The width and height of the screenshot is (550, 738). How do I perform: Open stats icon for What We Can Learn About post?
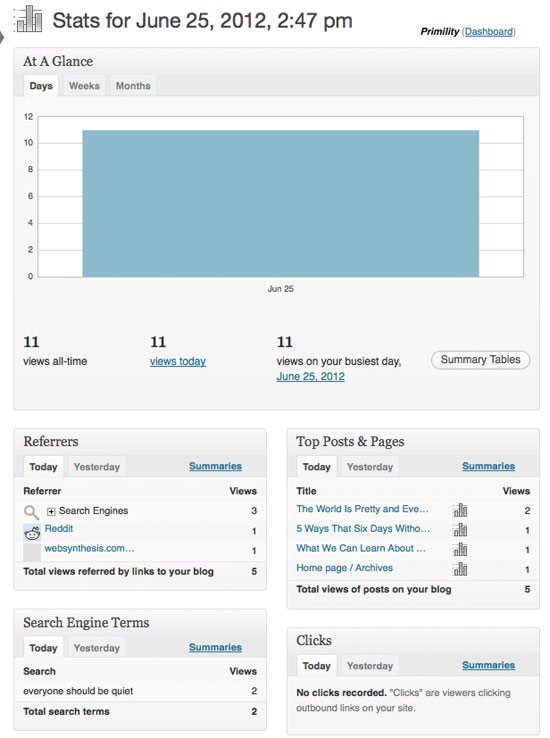point(460,549)
